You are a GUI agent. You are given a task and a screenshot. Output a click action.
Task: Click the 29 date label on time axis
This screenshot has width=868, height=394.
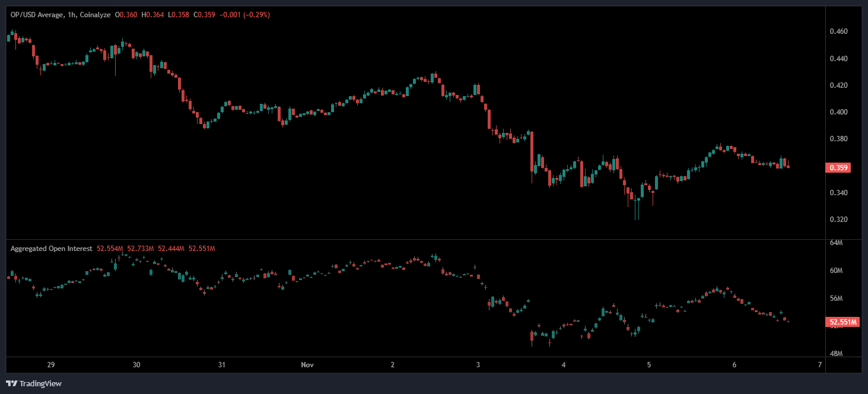click(51, 364)
